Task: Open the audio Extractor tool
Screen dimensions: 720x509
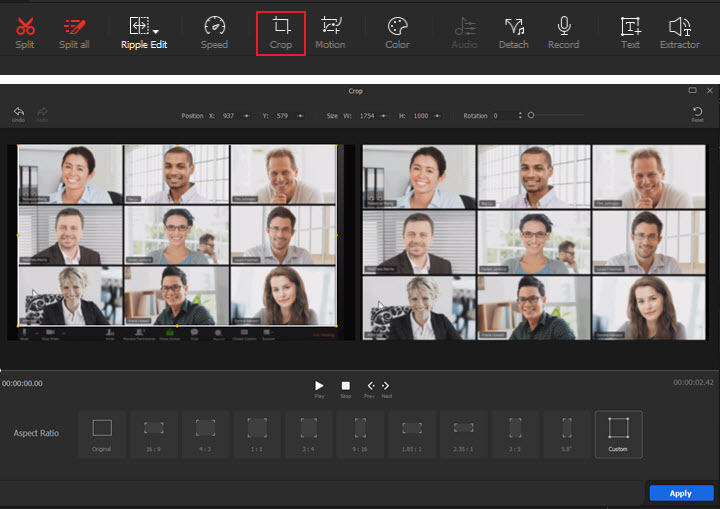Action: coord(680,31)
